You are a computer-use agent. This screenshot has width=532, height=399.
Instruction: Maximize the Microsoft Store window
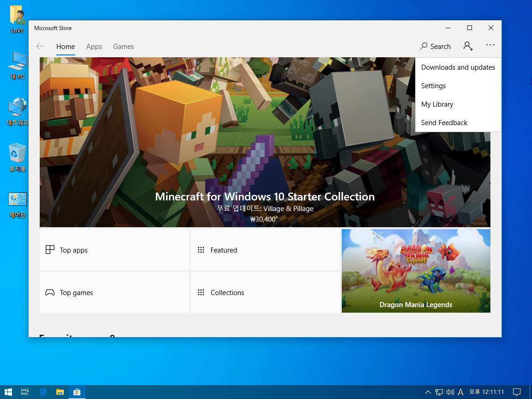470,28
